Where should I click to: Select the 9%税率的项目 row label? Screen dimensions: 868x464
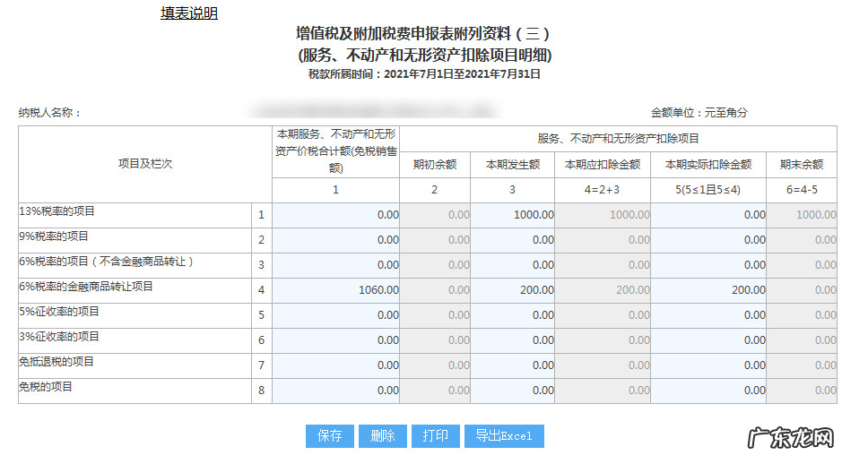tap(54, 236)
